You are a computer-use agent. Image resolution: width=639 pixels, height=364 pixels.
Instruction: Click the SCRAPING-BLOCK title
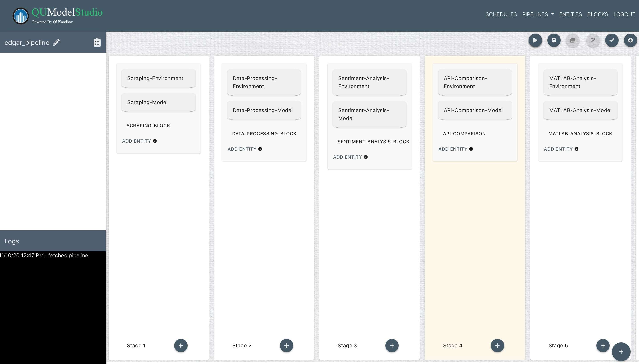coord(148,125)
